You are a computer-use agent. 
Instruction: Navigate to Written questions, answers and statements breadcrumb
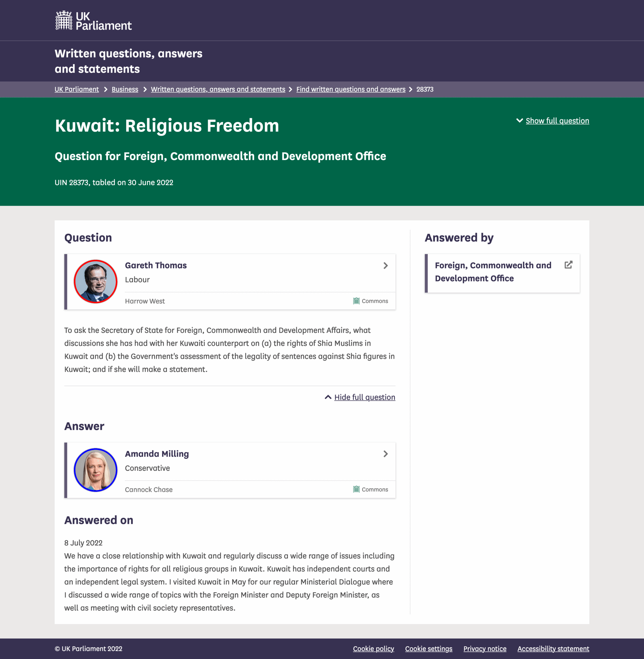point(218,89)
